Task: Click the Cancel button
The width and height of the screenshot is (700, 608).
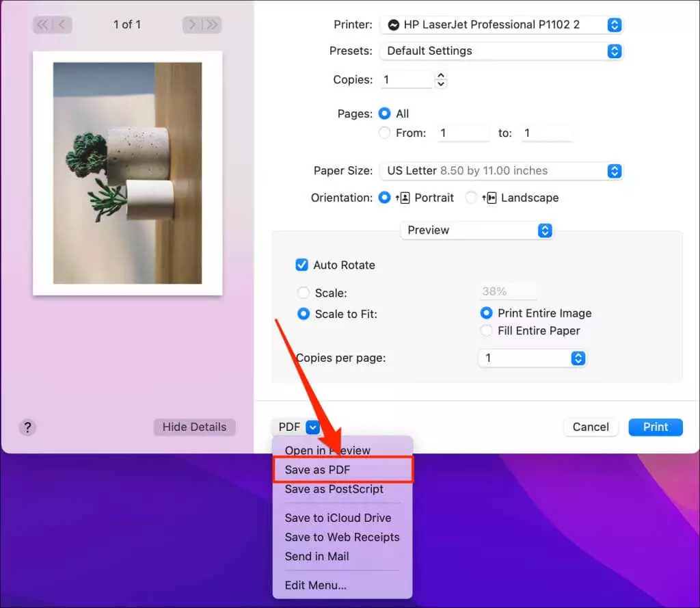Action: 591,427
